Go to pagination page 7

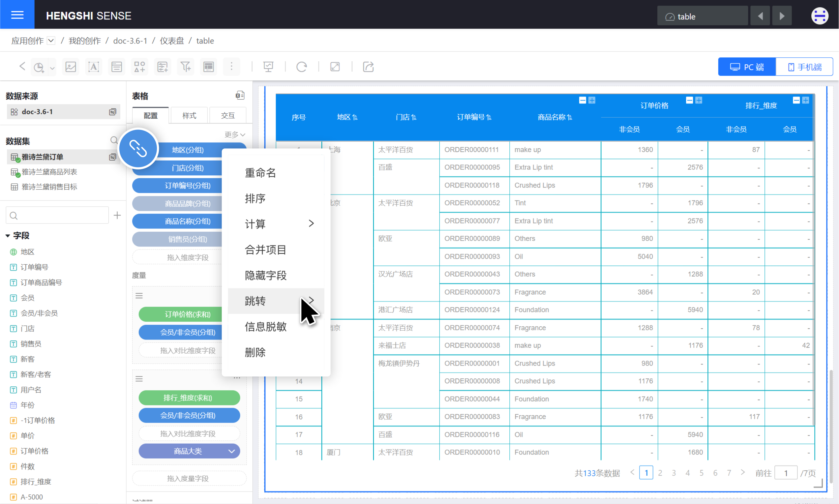pos(729,473)
